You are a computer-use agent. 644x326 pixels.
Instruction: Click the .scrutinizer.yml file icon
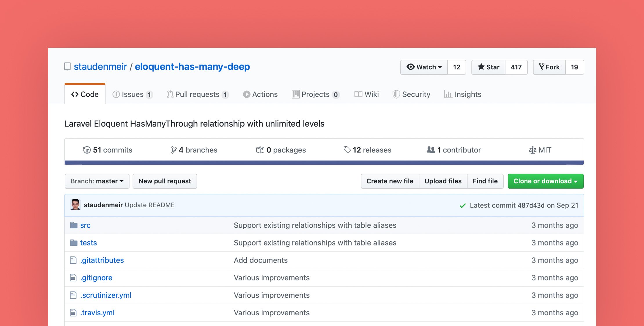pyautogui.click(x=73, y=295)
